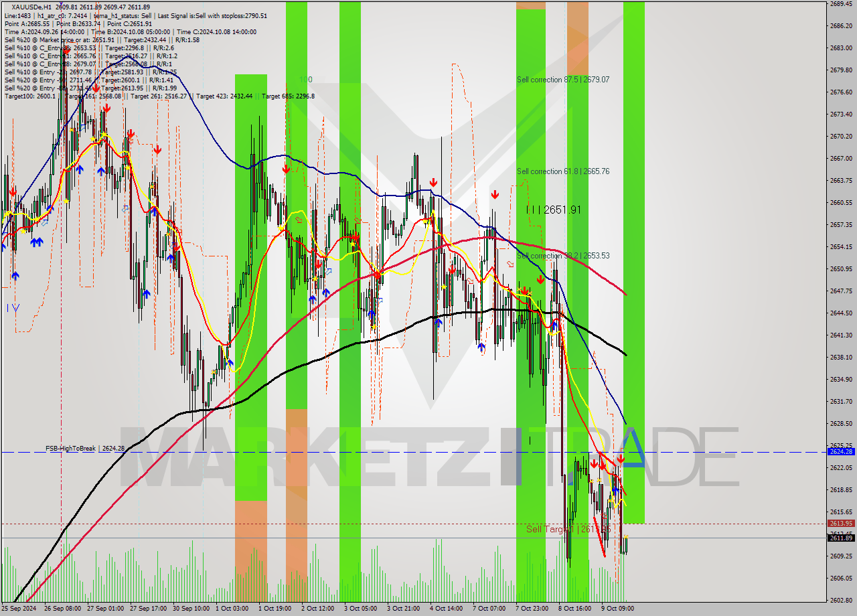The image size is (857, 616).
Task: Click the 2689.45 price axis value
Action: click(840, 3)
